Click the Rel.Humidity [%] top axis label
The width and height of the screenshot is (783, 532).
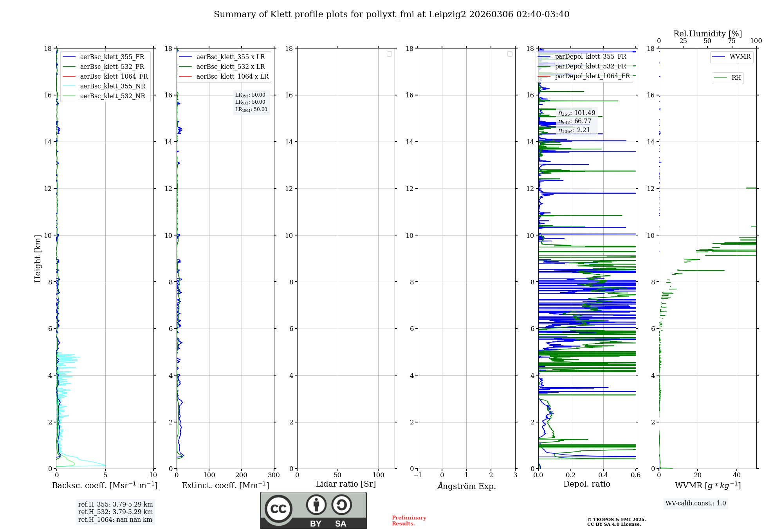click(707, 34)
